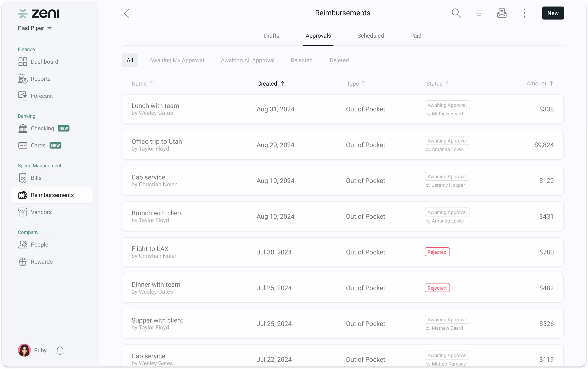Open the filter lines icon
The width and height of the screenshot is (588, 369).
click(479, 13)
